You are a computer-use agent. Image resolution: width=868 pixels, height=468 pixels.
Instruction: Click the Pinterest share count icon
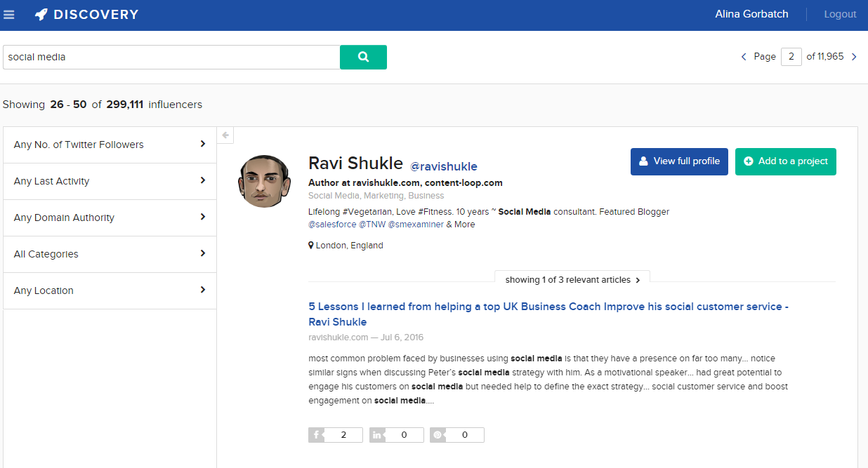click(x=438, y=435)
